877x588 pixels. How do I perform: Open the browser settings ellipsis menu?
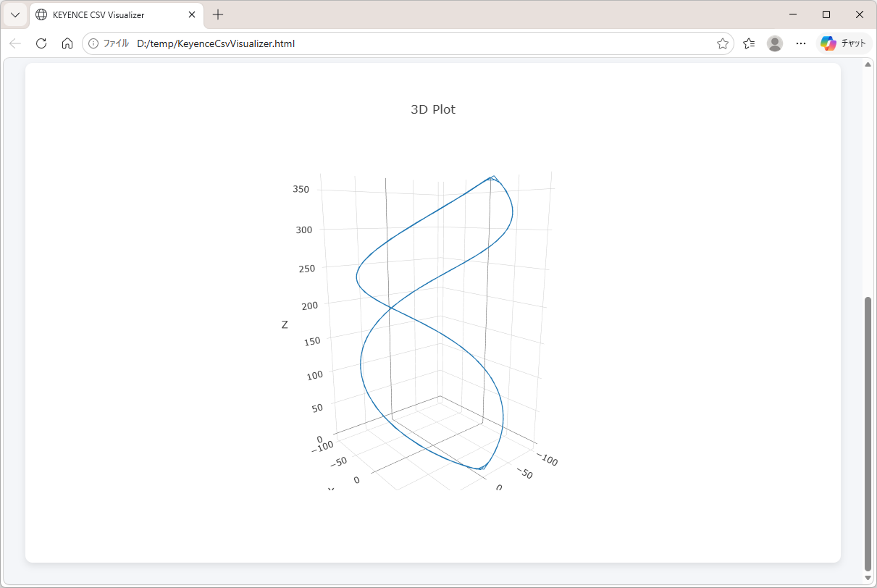pos(801,43)
